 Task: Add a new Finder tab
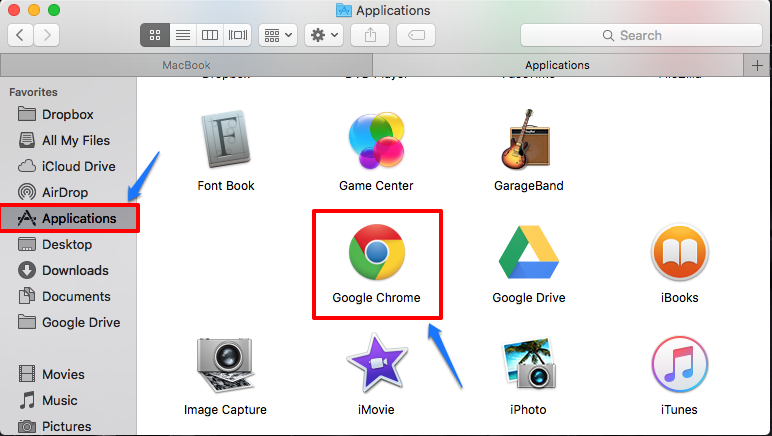pos(757,65)
